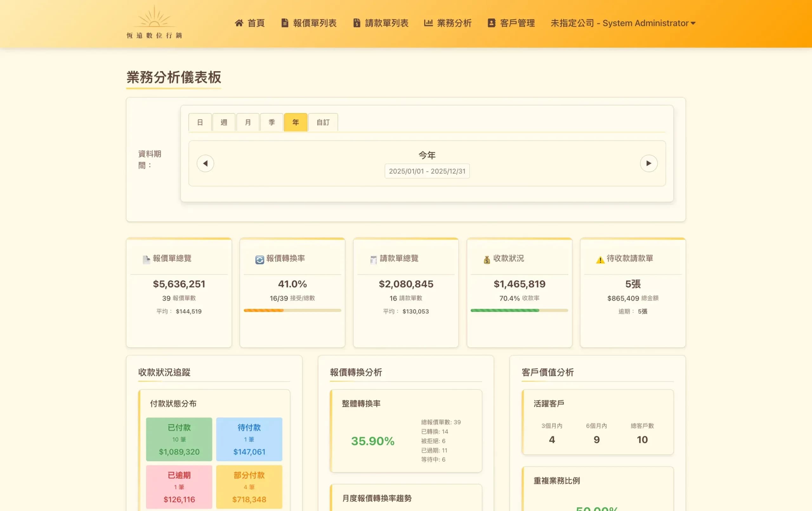
Task: Choose the 日 period option
Action: pos(200,122)
